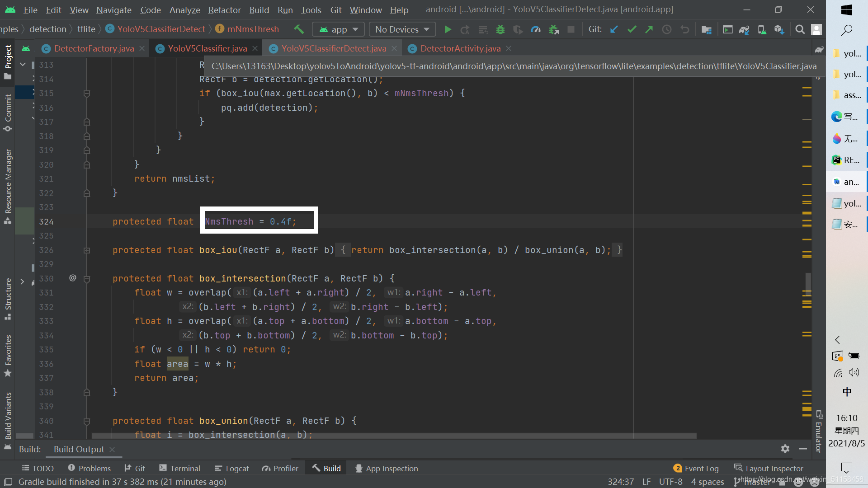The width and height of the screenshot is (868, 488).
Task: Open the Profile app gauge icon
Action: (536, 29)
